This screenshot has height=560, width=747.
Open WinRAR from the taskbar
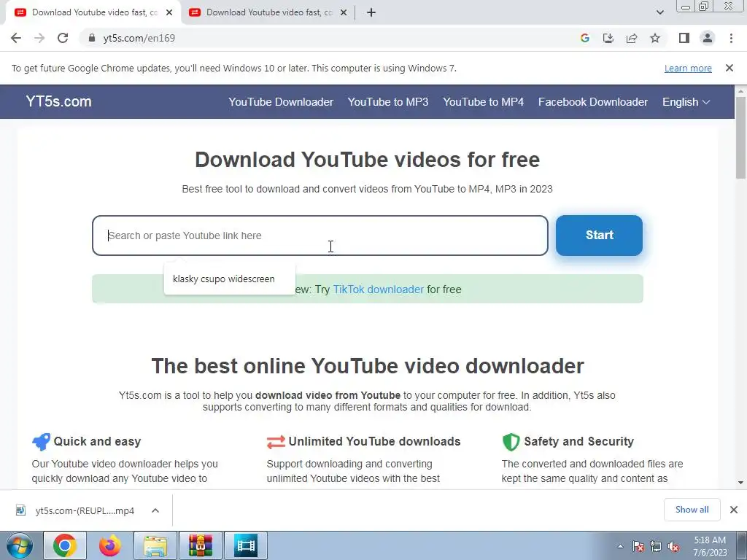click(201, 545)
